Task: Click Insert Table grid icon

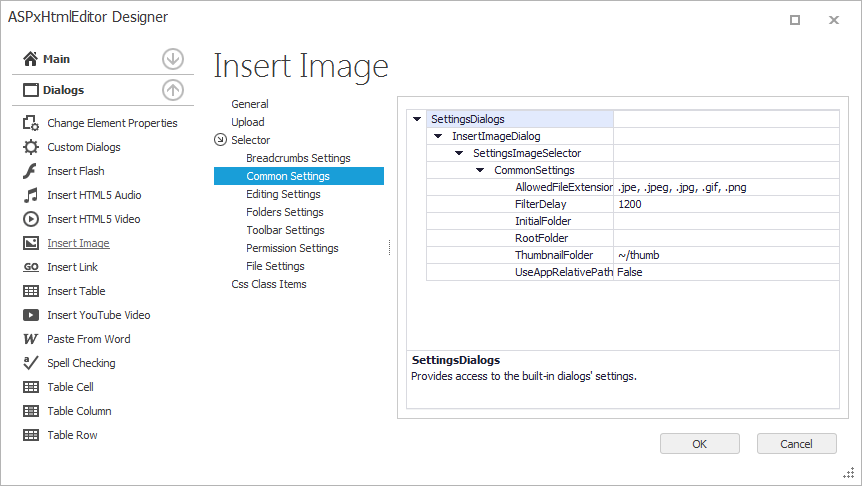Action: (31, 291)
